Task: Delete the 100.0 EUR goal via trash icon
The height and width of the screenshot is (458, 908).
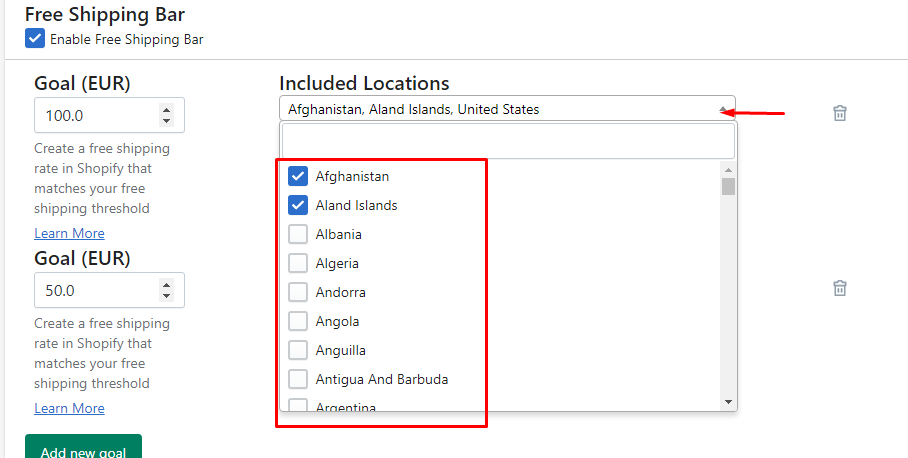Action: [x=840, y=113]
